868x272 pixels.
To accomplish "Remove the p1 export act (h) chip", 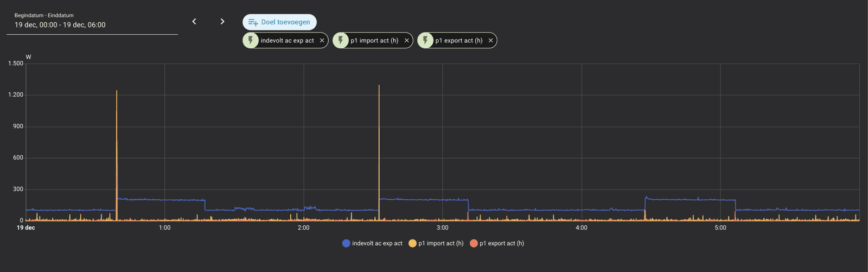I will click(x=491, y=41).
